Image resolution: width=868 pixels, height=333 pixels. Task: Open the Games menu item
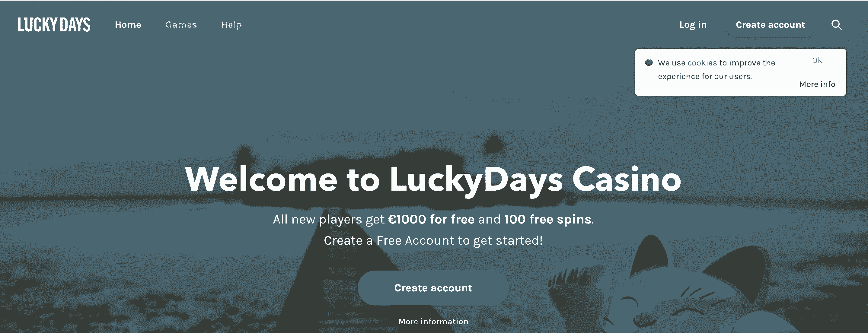pos(181,24)
